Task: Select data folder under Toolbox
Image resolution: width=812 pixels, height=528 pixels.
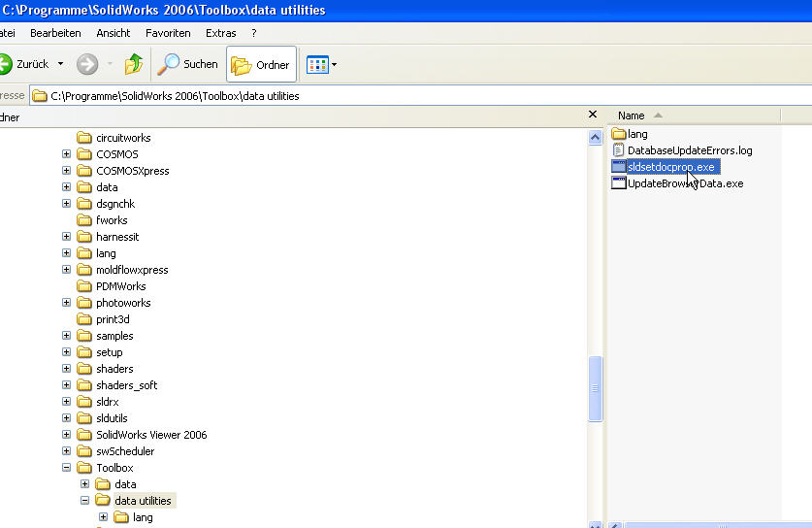Action: (x=125, y=484)
